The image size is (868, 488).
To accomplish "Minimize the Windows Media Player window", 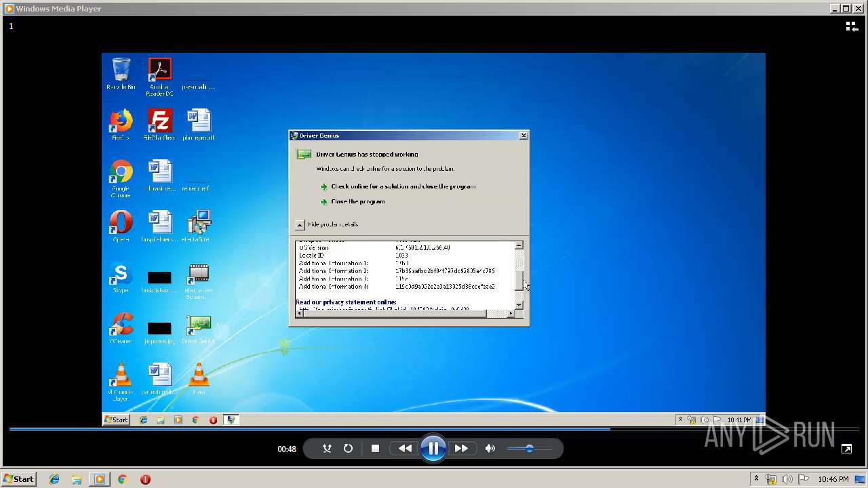I will pyautogui.click(x=835, y=8).
